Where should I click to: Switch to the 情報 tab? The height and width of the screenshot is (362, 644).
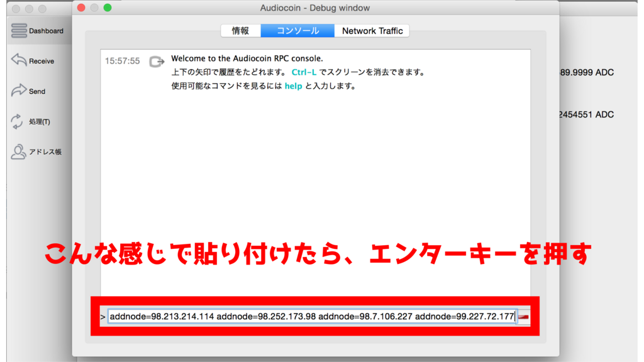(x=241, y=31)
